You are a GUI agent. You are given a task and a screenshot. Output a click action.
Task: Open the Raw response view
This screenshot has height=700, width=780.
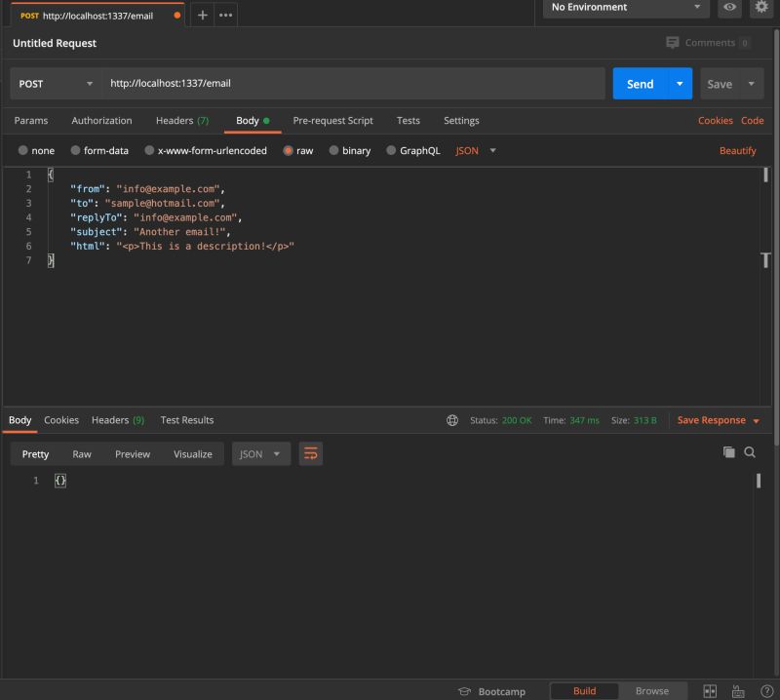(x=82, y=453)
